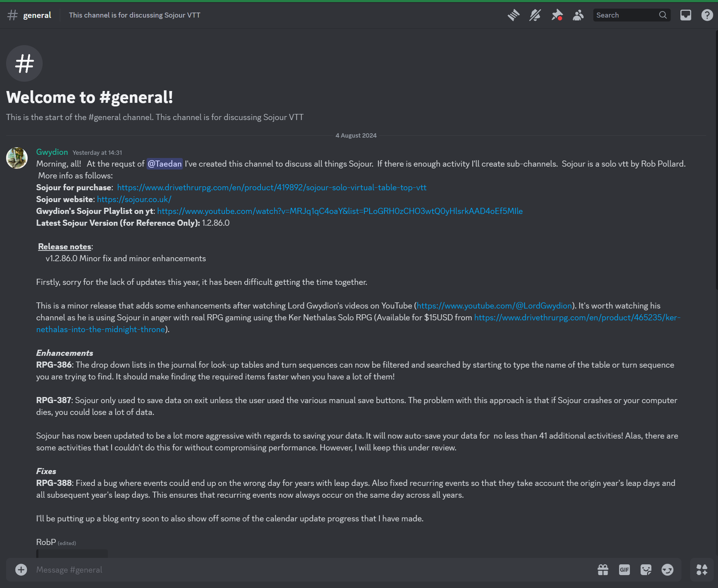This screenshot has height=588, width=718.
Task: Open the attachment plus button
Action: tap(21, 570)
